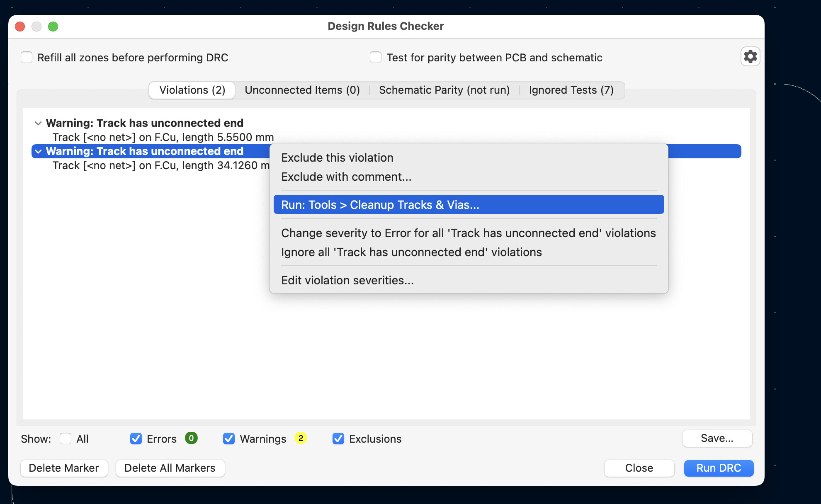Enable Refill all zones before DRC

coord(27,57)
